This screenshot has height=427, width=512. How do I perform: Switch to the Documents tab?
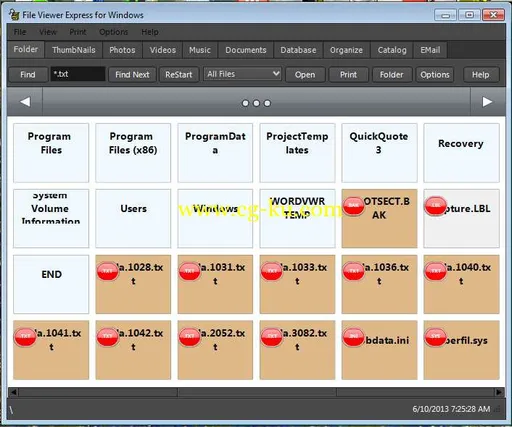tap(246, 50)
